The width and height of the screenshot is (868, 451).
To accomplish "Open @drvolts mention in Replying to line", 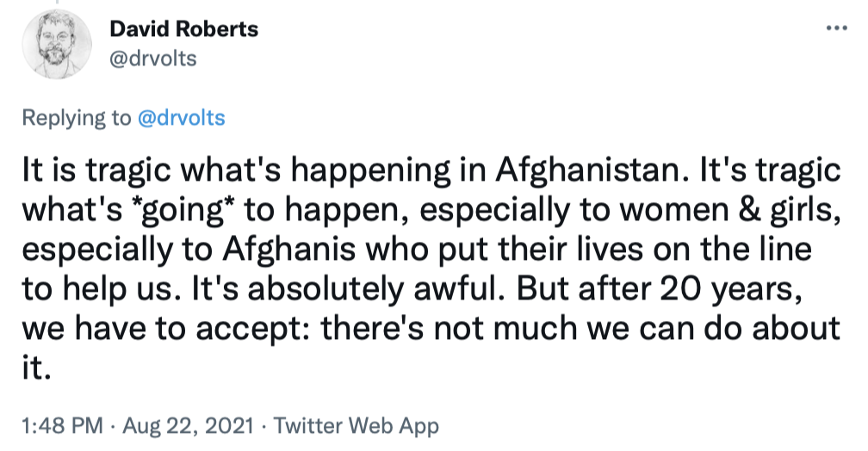I will click(181, 117).
